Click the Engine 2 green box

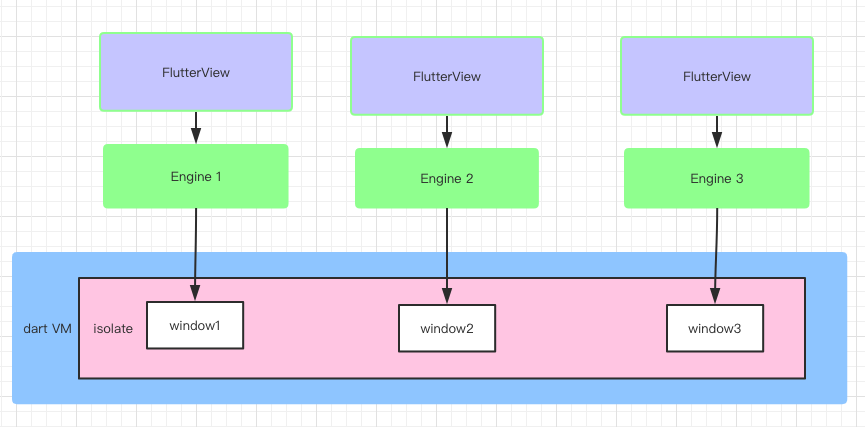point(447,178)
